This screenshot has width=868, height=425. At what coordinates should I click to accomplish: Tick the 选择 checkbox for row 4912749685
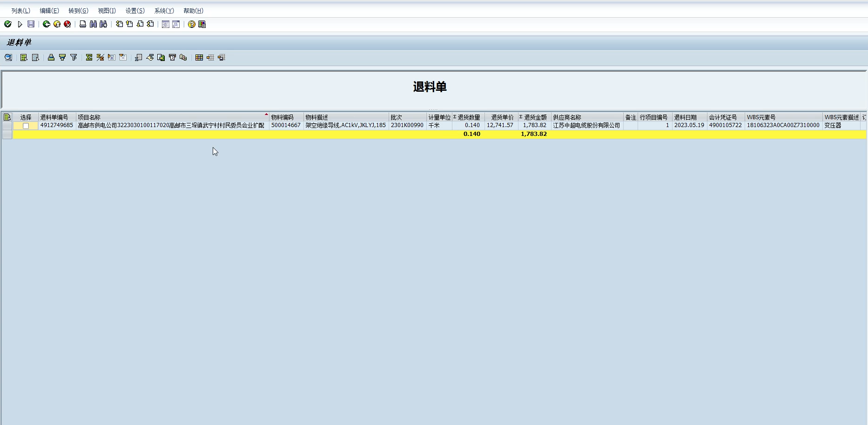click(x=26, y=126)
